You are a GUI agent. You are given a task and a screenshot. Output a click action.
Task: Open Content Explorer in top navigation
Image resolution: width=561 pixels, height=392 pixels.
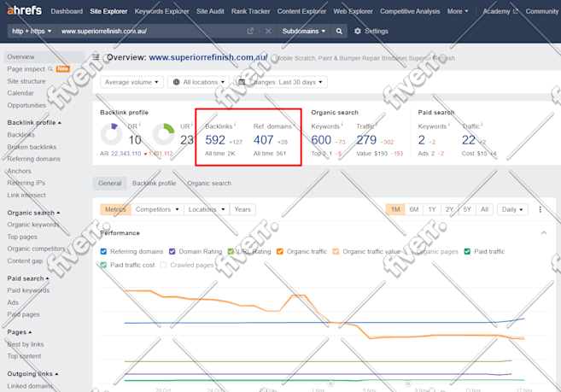[x=301, y=11]
